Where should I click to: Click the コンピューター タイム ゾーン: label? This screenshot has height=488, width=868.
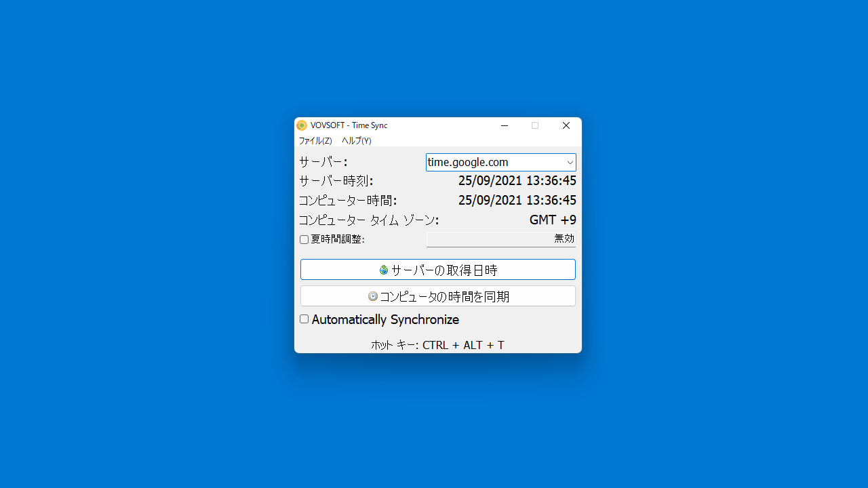point(369,220)
